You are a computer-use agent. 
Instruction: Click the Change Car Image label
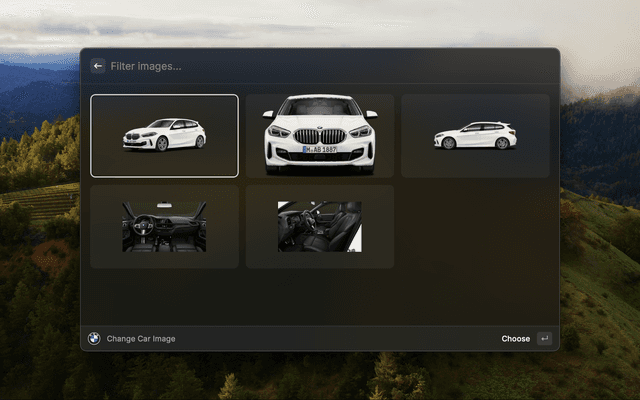[x=141, y=339]
